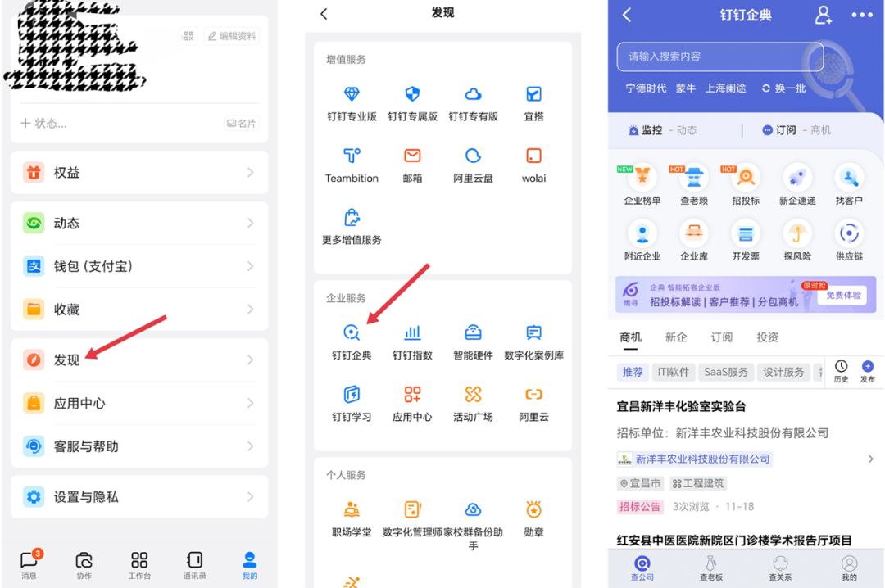This screenshot has height=588, width=885.
Task: Go back from 发现 page
Action: click(x=324, y=14)
